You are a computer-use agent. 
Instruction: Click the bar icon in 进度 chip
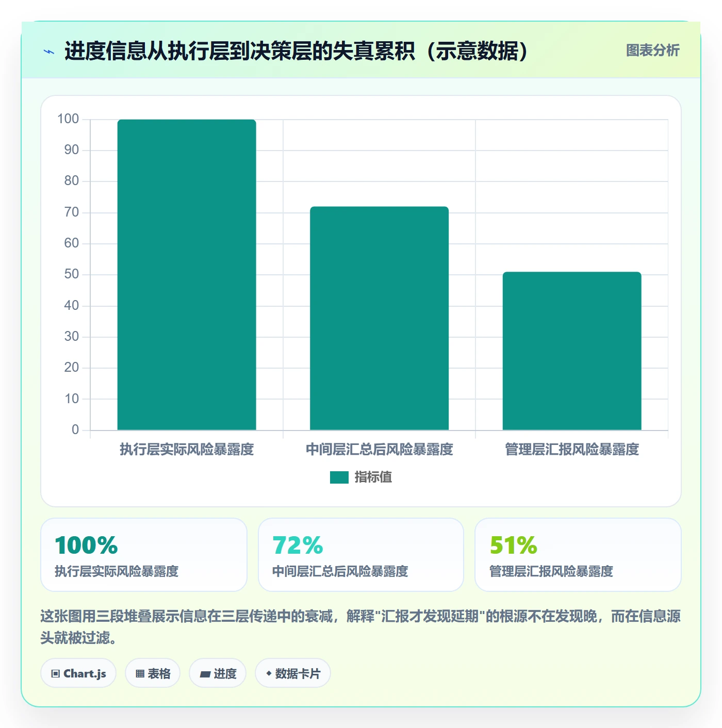tap(205, 674)
